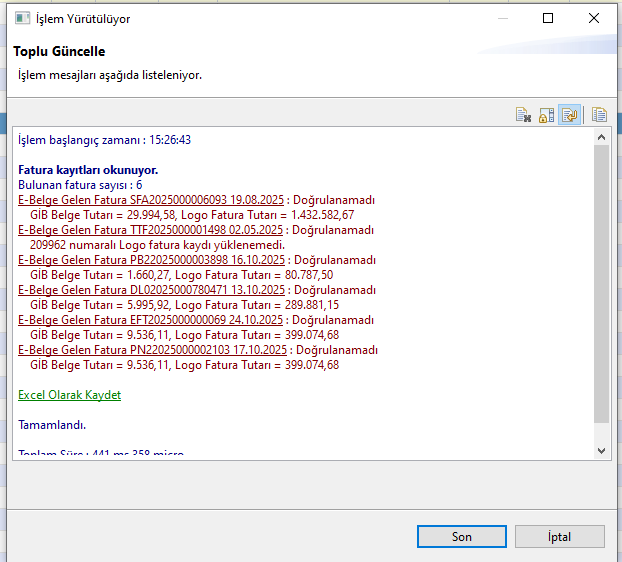The image size is (622, 562).
Task: Maximize the İşlem Yürütülüyor dialog
Action: click(x=547, y=19)
